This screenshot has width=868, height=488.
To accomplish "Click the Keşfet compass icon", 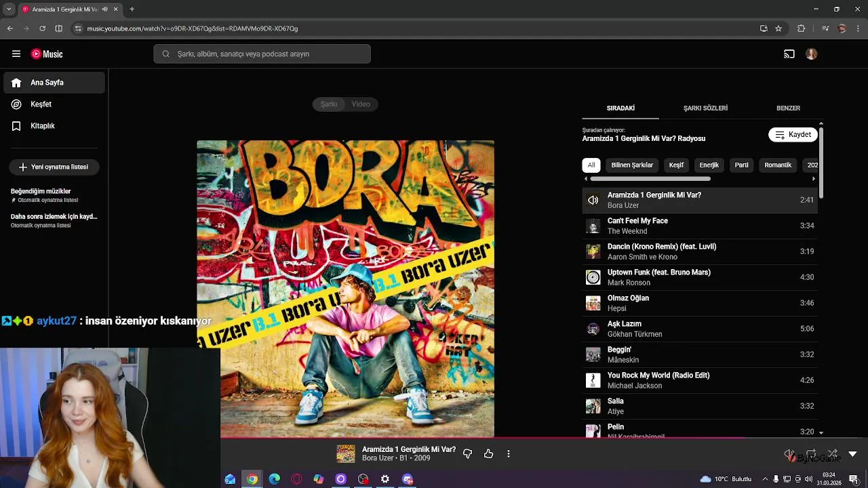I will tap(16, 104).
